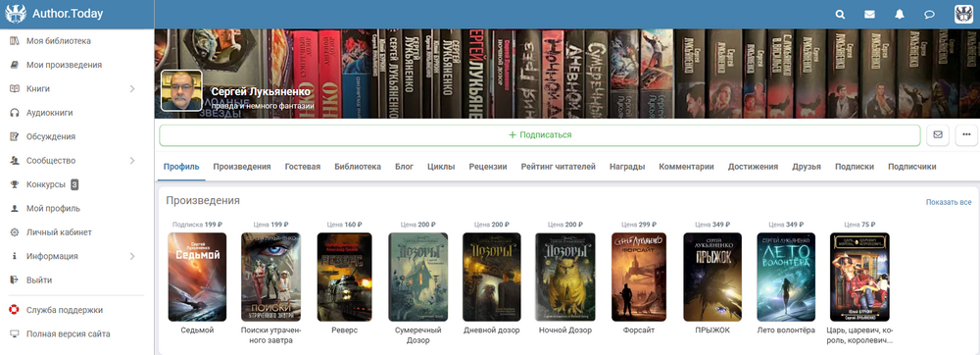Expand the Книги submenu chevron
Image resolution: width=980 pixels, height=355 pixels.
click(x=132, y=88)
